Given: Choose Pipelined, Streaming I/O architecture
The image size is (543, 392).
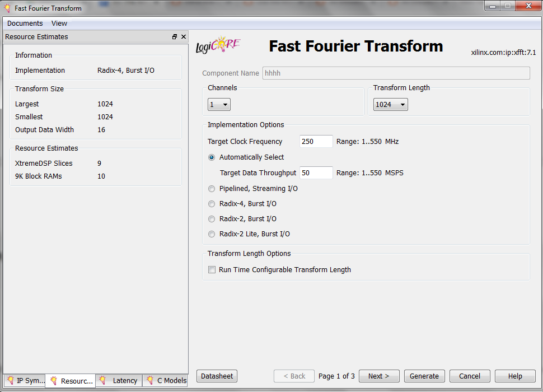Looking at the screenshot, I should (212, 189).
